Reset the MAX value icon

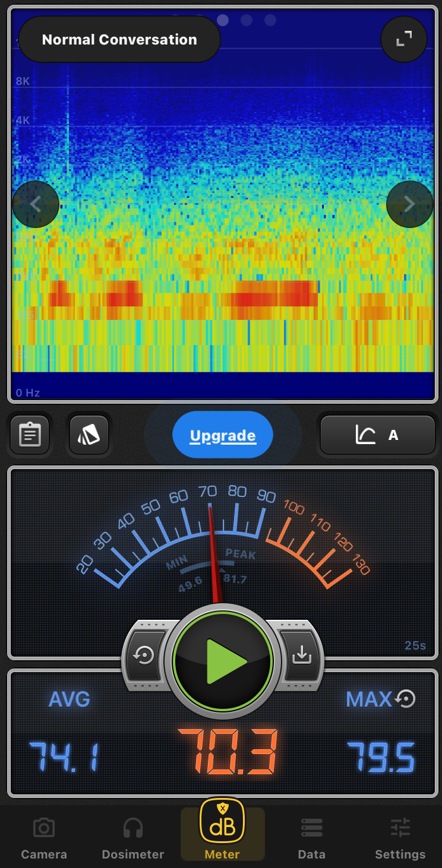coord(406,699)
